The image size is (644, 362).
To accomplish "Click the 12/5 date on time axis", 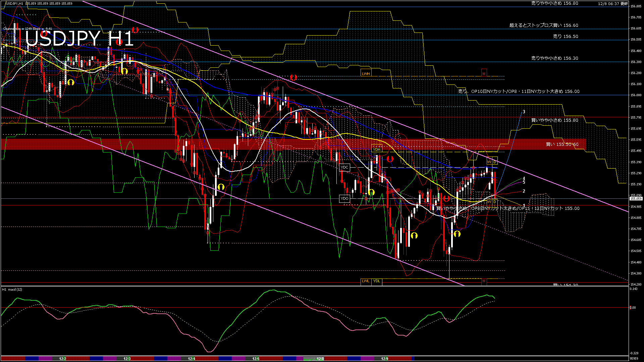I will pos(256,359).
